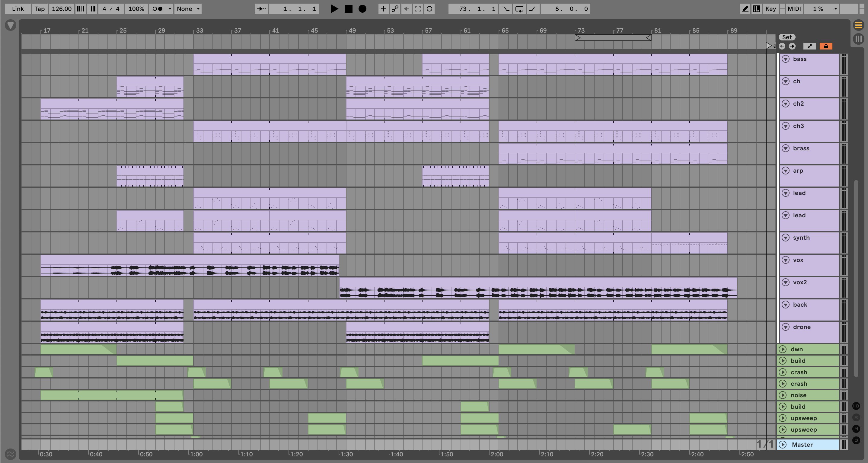Click the Re-enable Automation arrow icon
868x463 pixels.
click(x=406, y=9)
